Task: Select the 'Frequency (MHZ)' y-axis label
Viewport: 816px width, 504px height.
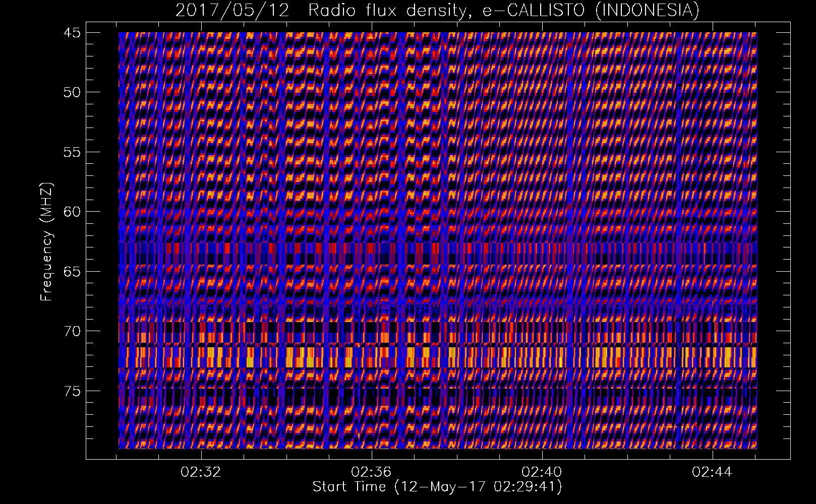Action: pos(46,241)
